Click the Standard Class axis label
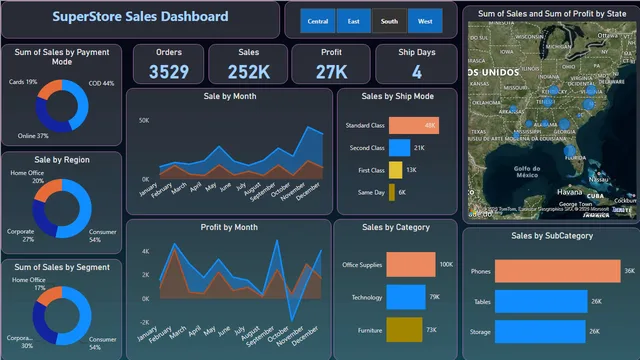This screenshot has height=360, width=640. 365,126
